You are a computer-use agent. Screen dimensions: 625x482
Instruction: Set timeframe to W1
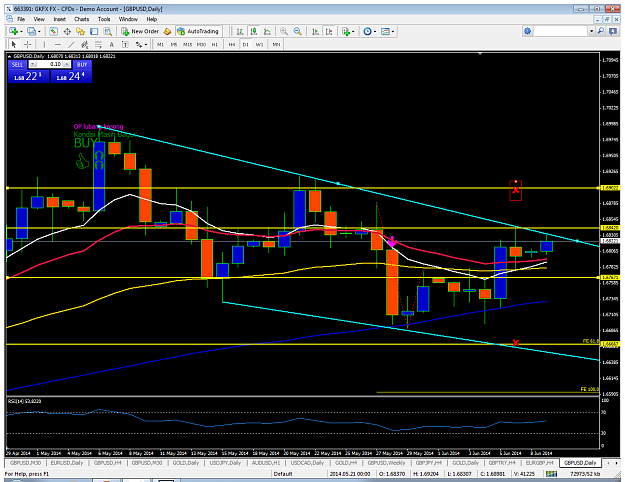(x=259, y=45)
